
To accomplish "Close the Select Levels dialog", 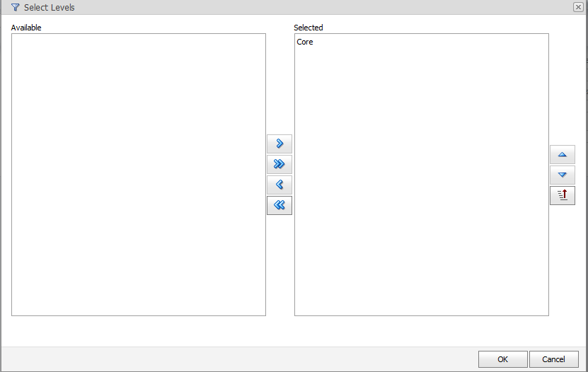I will click(x=578, y=7).
